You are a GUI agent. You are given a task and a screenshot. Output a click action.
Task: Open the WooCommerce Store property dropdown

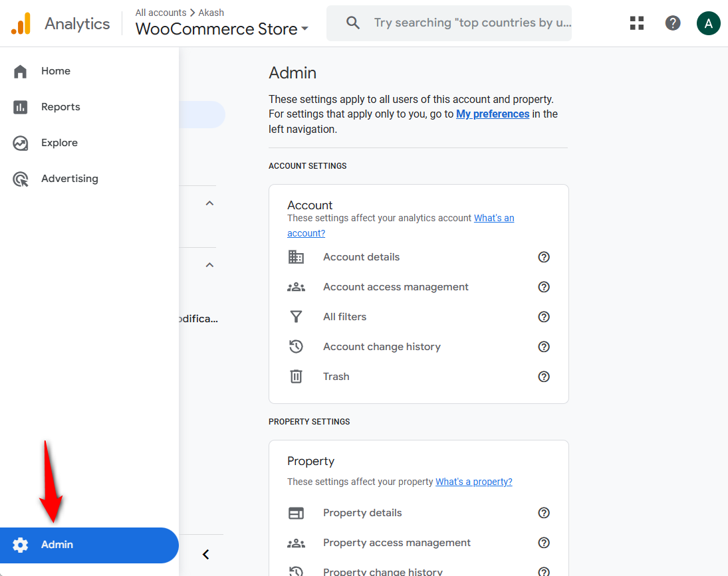pyautogui.click(x=222, y=29)
